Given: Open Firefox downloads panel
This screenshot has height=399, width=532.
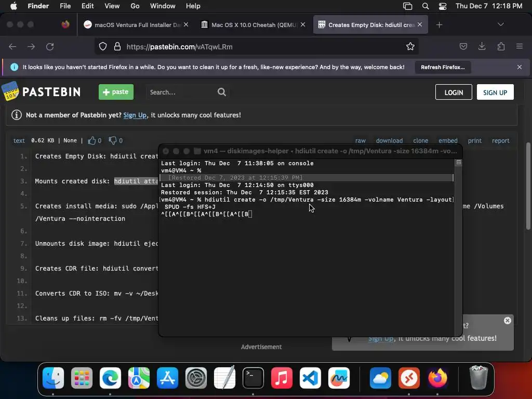Looking at the screenshot, I should click(482, 46).
